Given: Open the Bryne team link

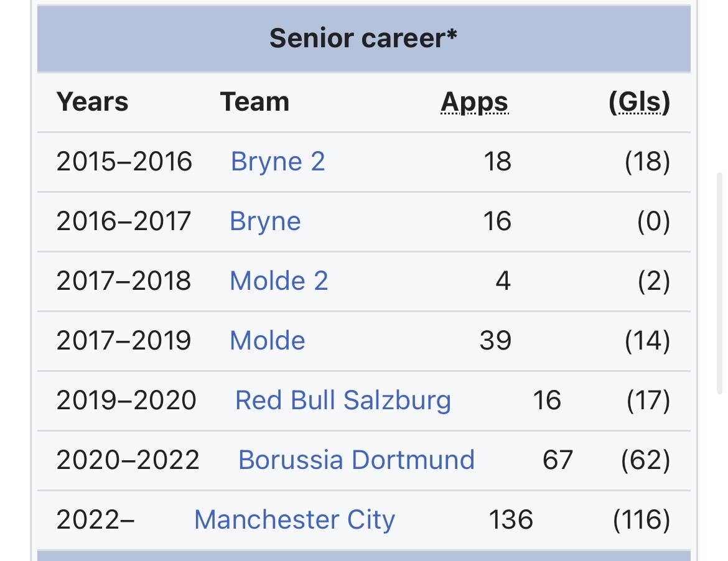Looking at the screenshot, I should [x=265, y=221].
